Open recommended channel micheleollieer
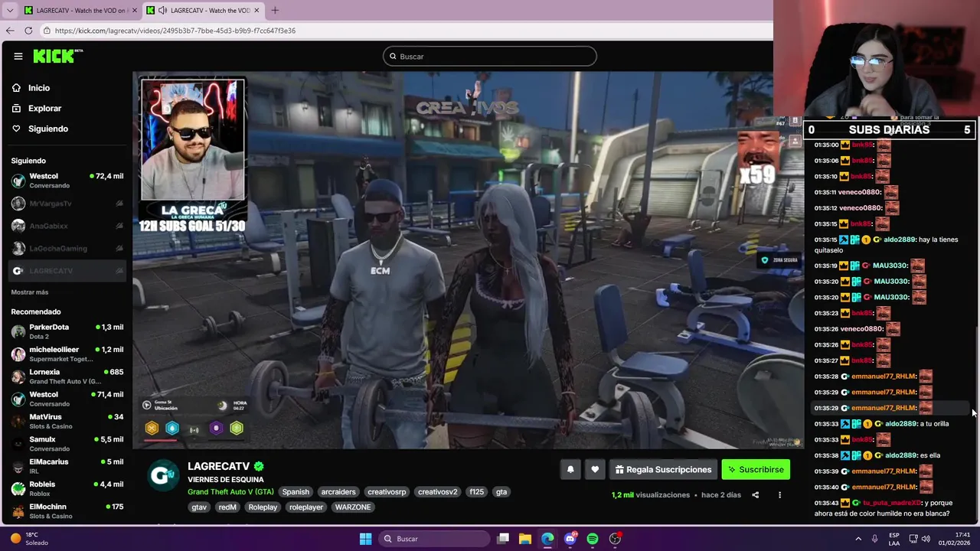 coord(67,354)
